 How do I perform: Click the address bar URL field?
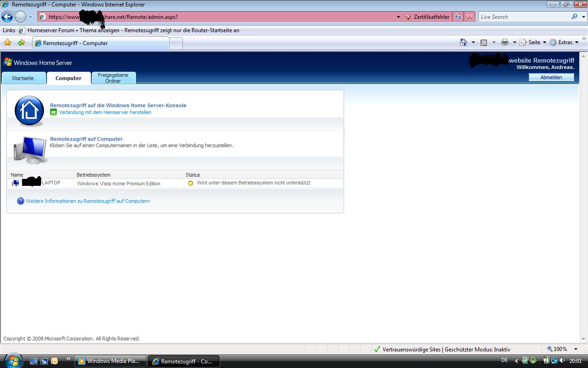pos(216,17)
